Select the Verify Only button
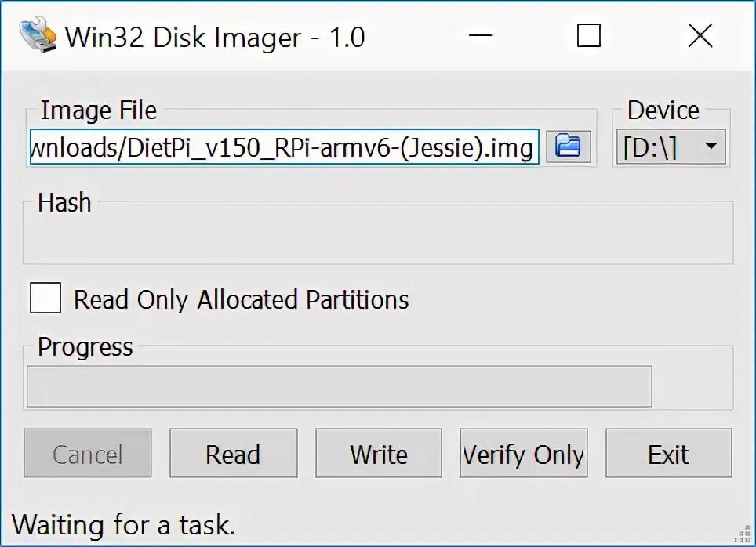This screenshot has height=547, width=756. [x=524, y=453]
